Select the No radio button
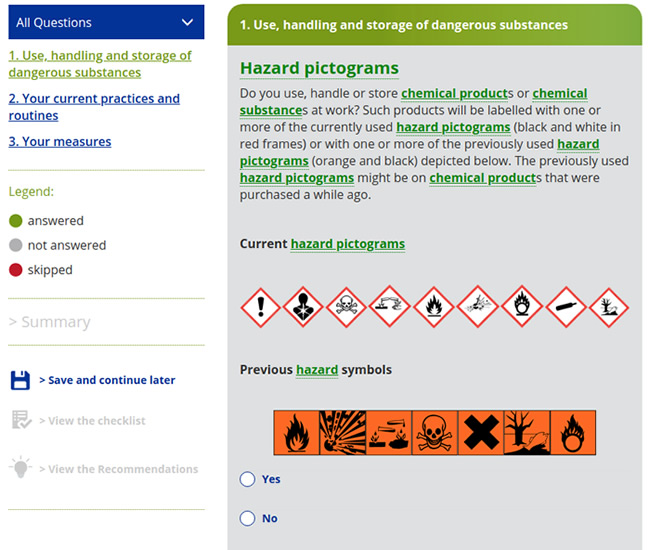 (x=248, y=518)
